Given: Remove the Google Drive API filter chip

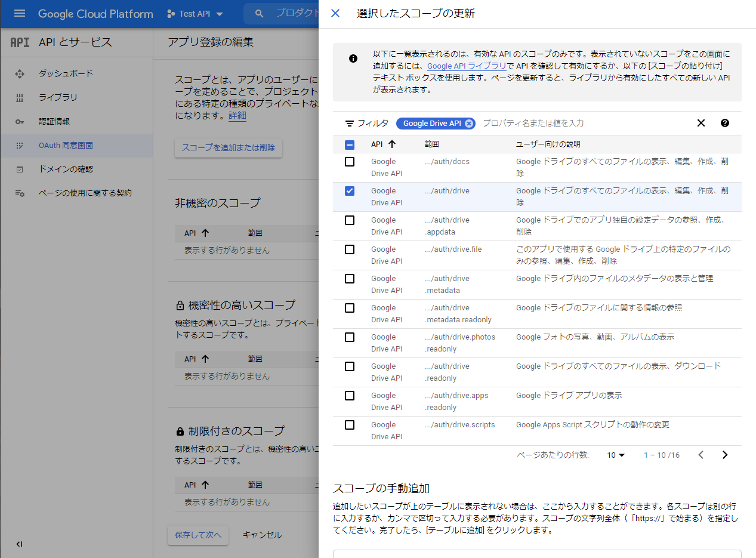Looking at the screenshot, I should point(469,124).
